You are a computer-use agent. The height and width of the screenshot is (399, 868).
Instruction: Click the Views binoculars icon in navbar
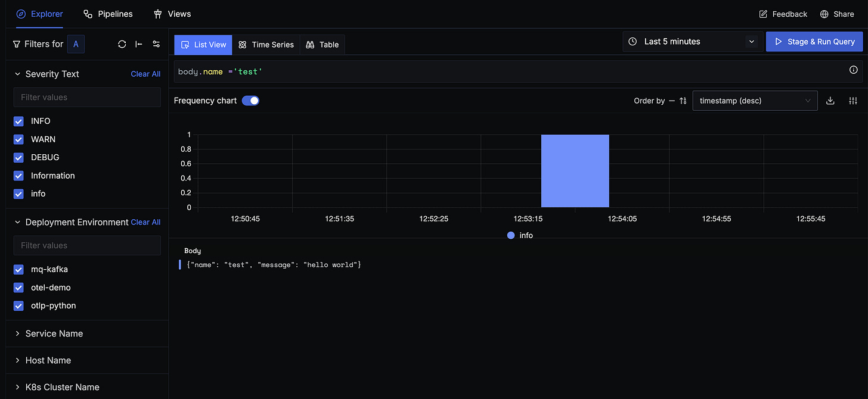click(x=157, y=14)
